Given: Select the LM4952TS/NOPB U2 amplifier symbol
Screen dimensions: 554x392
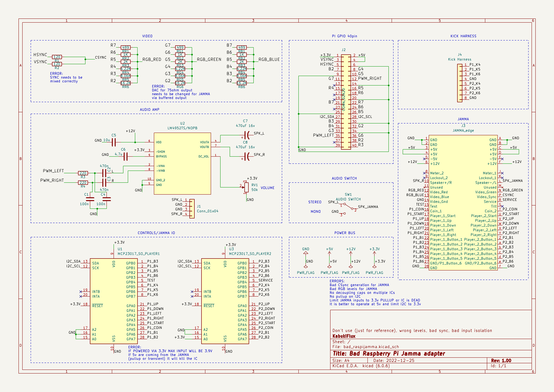Looking at the screenshot, I should (182, 163).
